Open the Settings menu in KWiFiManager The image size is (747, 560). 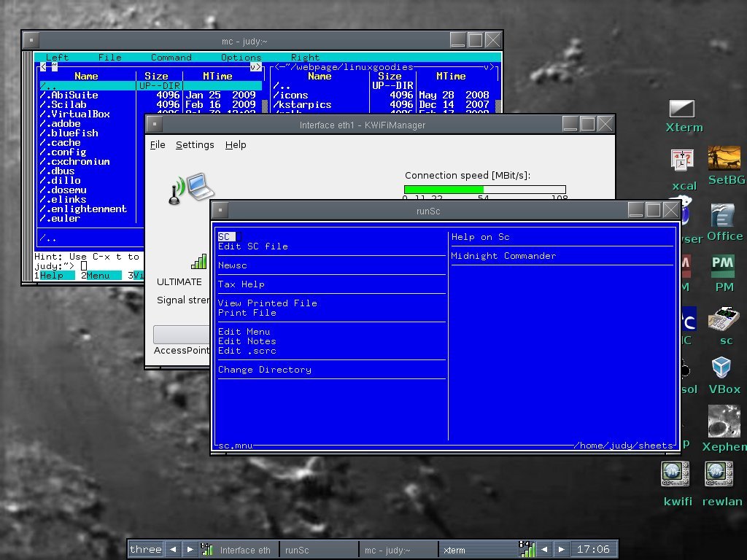195,144
